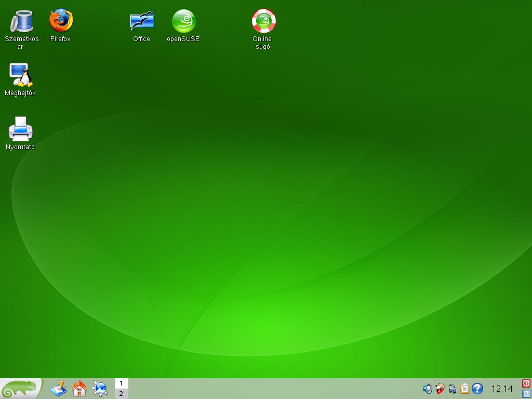Image resolution: width=532 pixels, height=399 pixels.
Task: Click the show desktop pencil icon
Action: click(x=58, y=389)
